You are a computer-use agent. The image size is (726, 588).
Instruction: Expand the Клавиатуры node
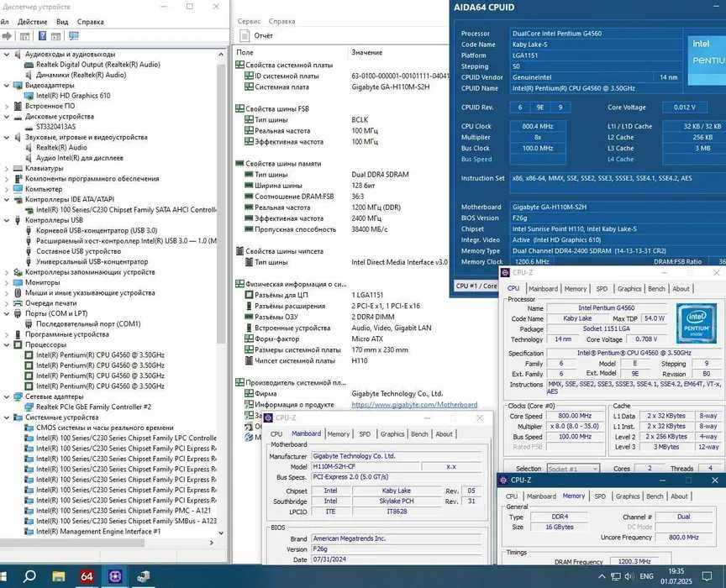[x=7, y=169]
